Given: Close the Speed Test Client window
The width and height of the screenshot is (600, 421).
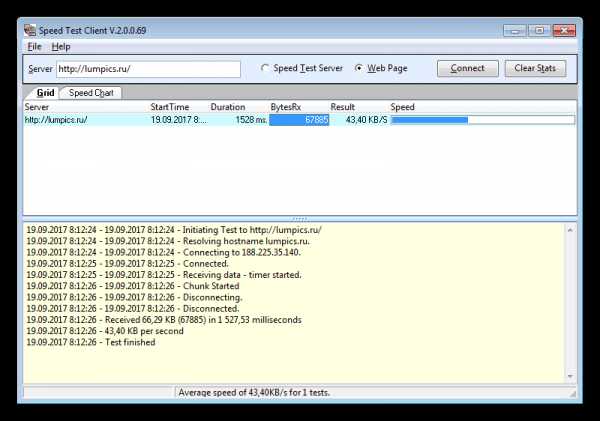Looking at the screenshot, I should (x=564, y=30).
